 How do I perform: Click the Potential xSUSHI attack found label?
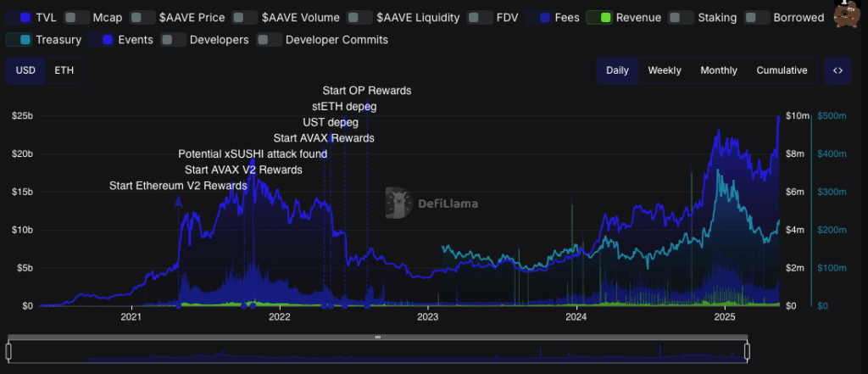click(253, 154)
